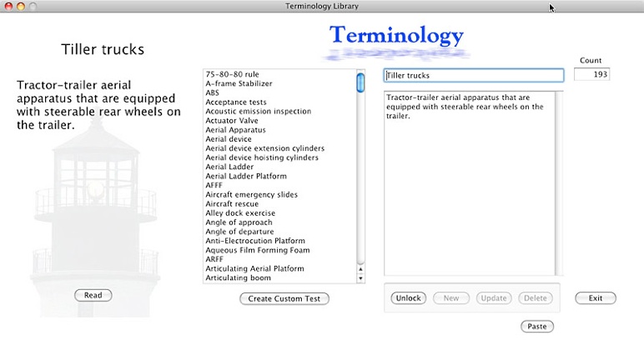
Task: Select 'Aerial Ladder' list entry
Action: 229,167
